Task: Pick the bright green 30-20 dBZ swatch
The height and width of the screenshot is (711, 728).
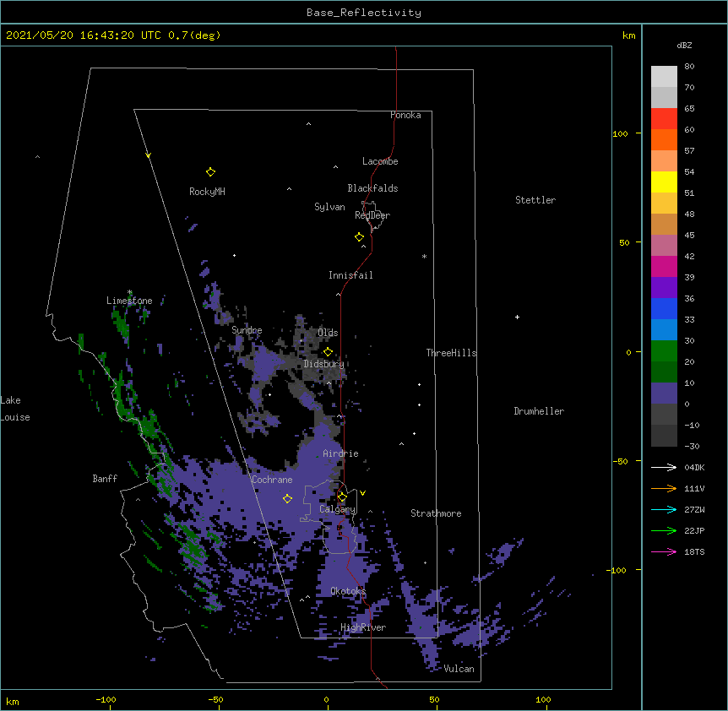Action: pyautogui.click(x=664, y=351)
